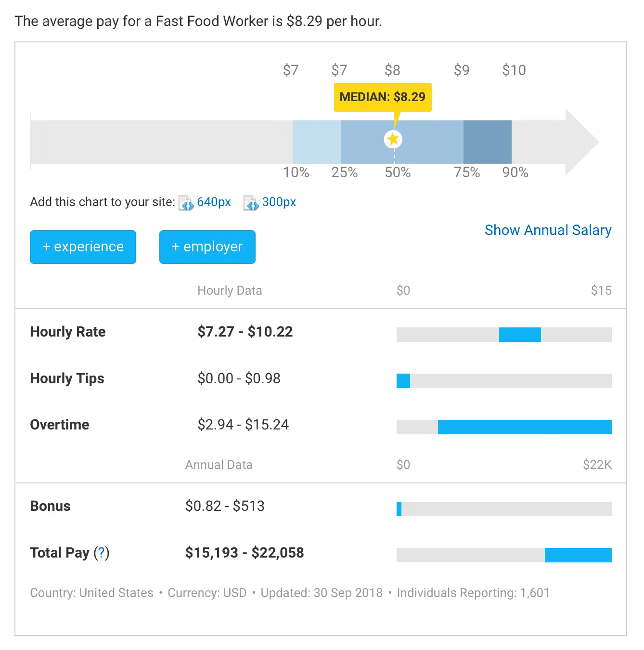Image resolution: width=644 pixels, height=650 pixels.
Task: Switch to Show Annual Salary view
Action: point(548,230)
